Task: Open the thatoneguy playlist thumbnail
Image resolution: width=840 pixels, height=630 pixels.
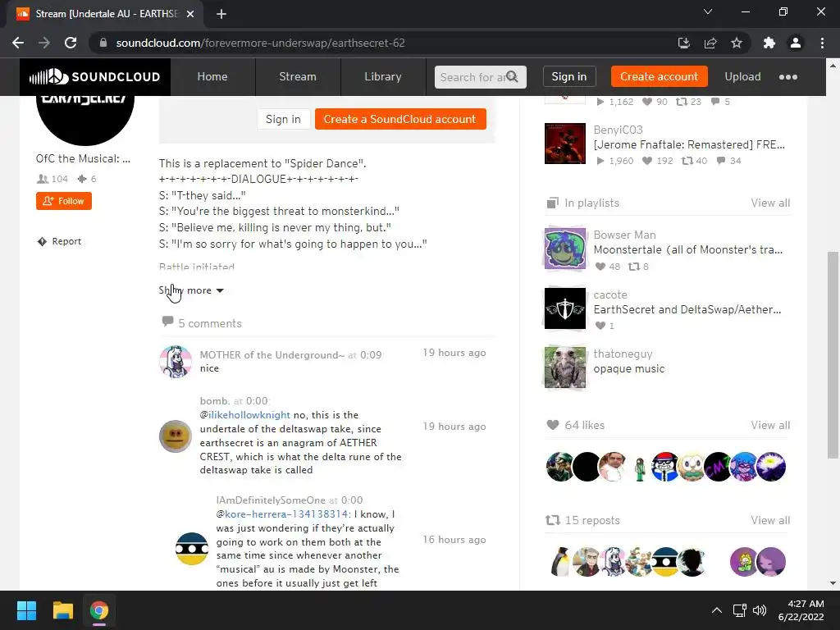Action: coord(565,367)
